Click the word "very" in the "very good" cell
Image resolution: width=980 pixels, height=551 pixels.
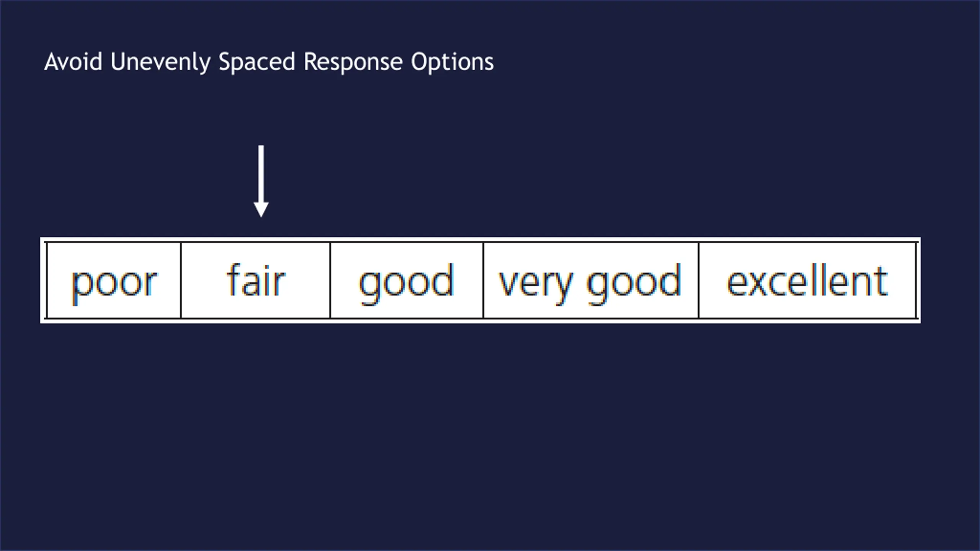pos(535,284)
